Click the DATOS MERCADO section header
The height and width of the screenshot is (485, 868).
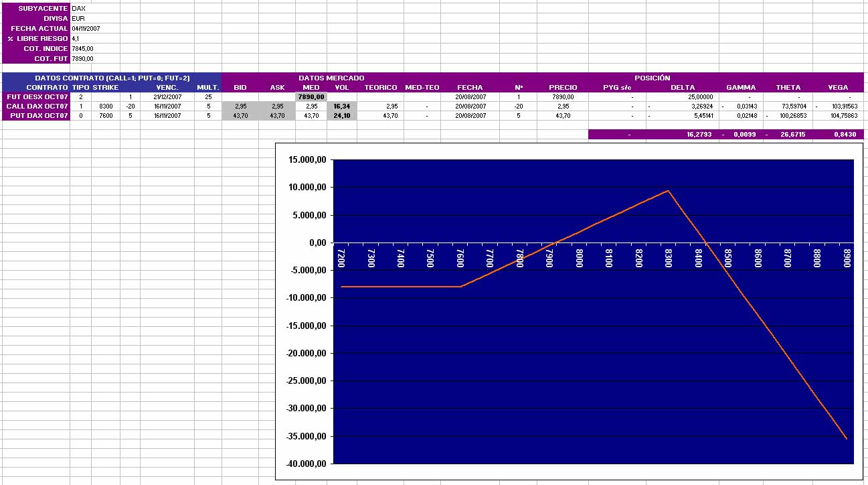pyautogui.click(x=331, y=78)
